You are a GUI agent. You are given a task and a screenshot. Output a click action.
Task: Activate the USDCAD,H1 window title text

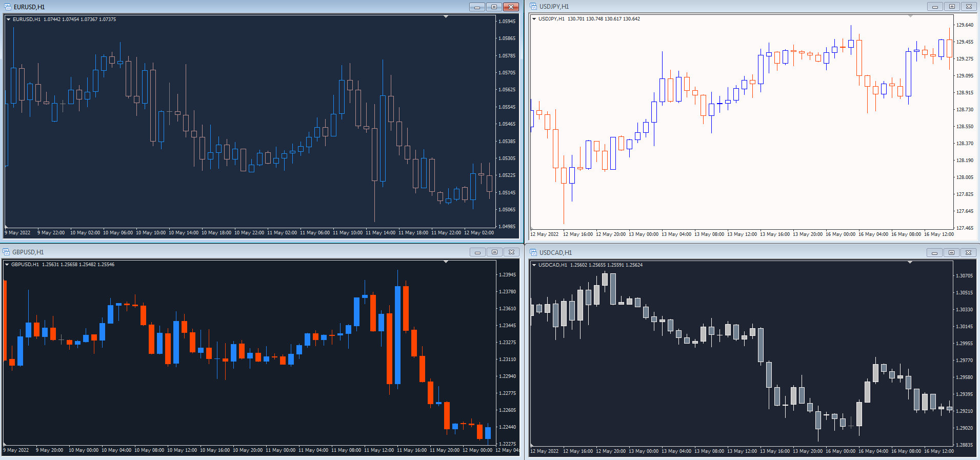(555, 253)
